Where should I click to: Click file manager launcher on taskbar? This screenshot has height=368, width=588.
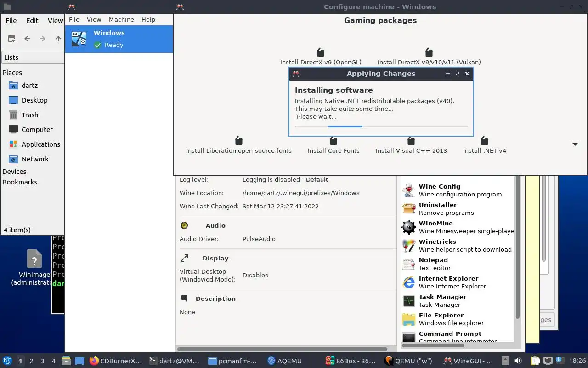pyautogui.click(x=66, y=361)
